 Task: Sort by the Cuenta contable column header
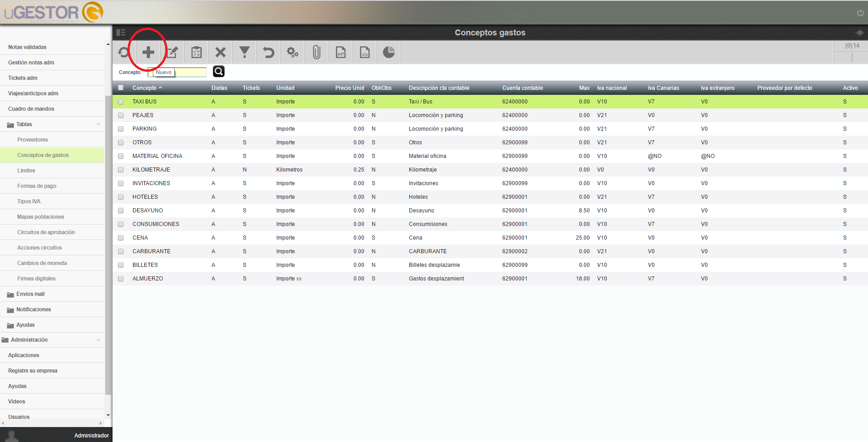522,88
